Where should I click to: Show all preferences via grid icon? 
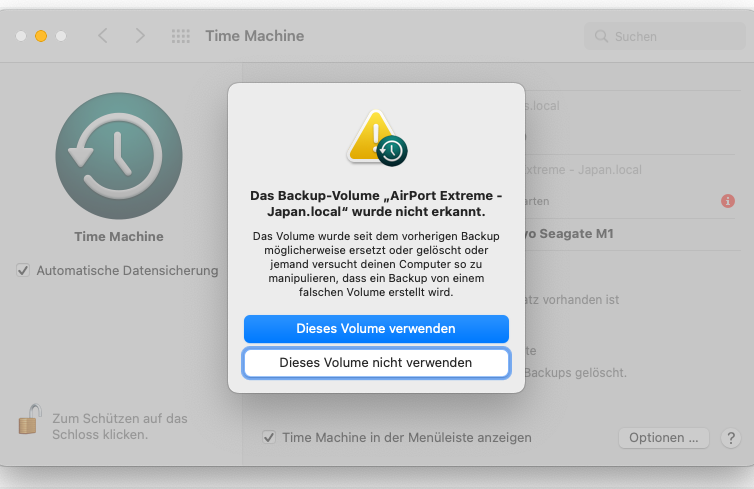click(181, 36)
